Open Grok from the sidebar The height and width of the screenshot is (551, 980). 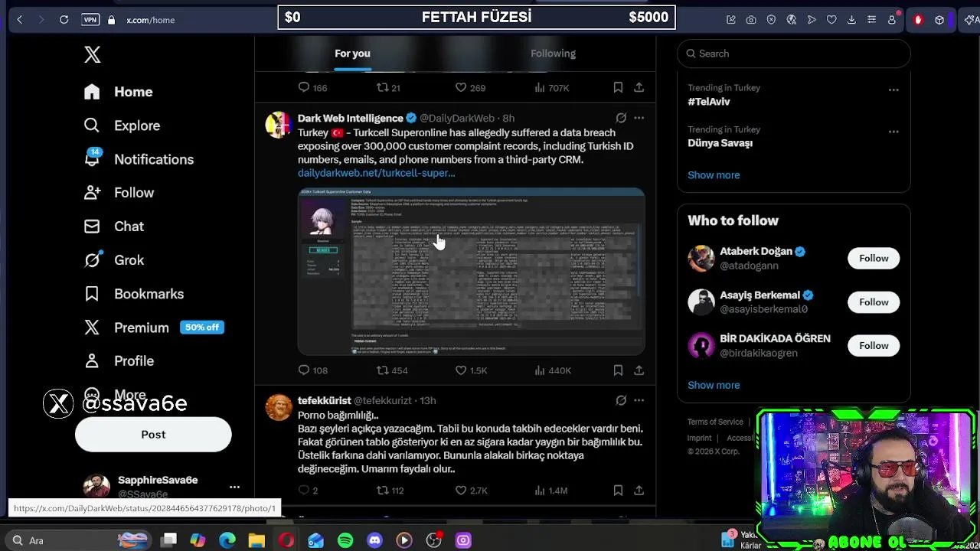[x=114, y=260]
